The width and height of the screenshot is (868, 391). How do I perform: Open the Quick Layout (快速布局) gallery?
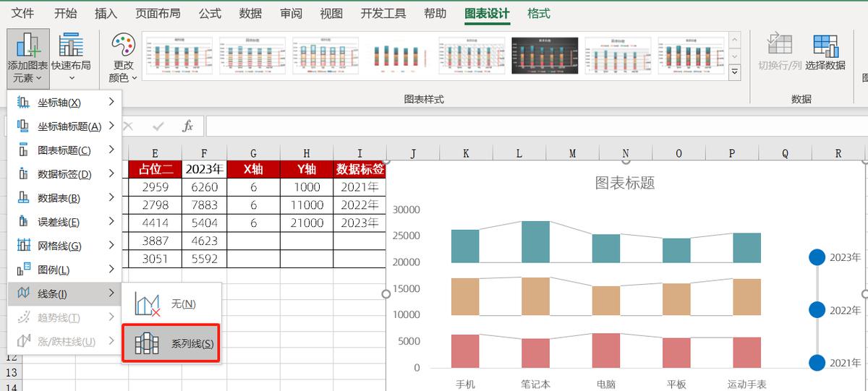(x=71, y=58)
